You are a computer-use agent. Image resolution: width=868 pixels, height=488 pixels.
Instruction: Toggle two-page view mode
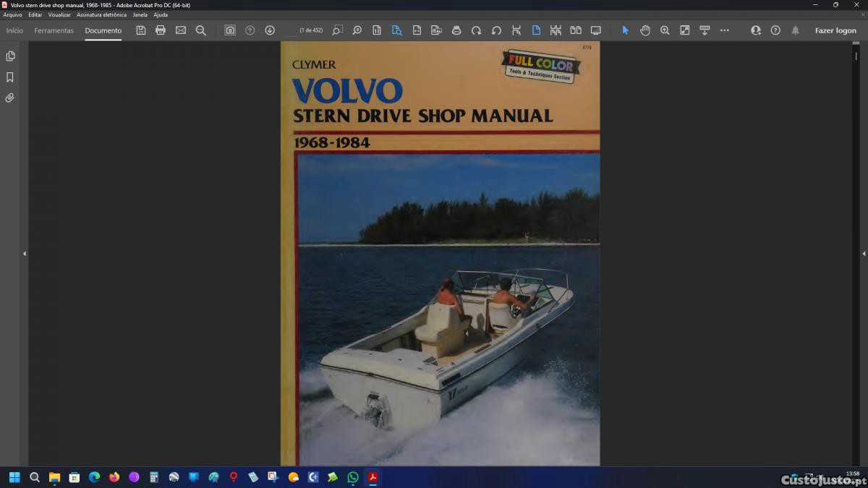[x=576, y=30]
